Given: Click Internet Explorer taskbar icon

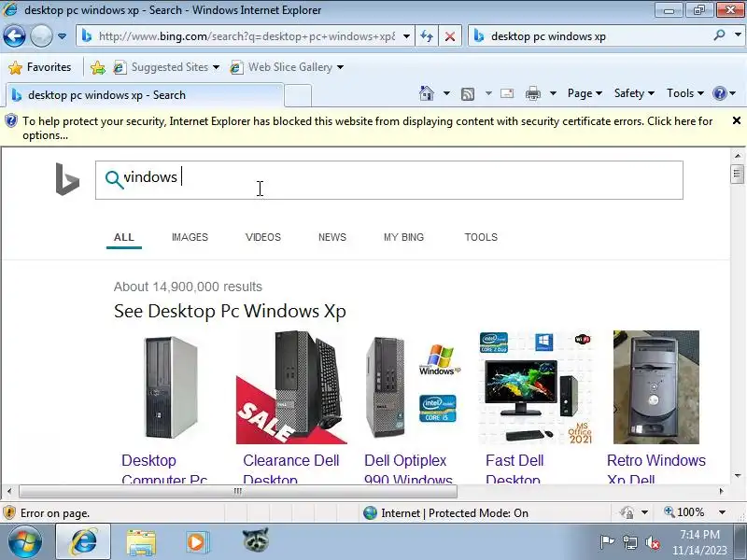Looking at the screenshot, I should coord(83,542).
